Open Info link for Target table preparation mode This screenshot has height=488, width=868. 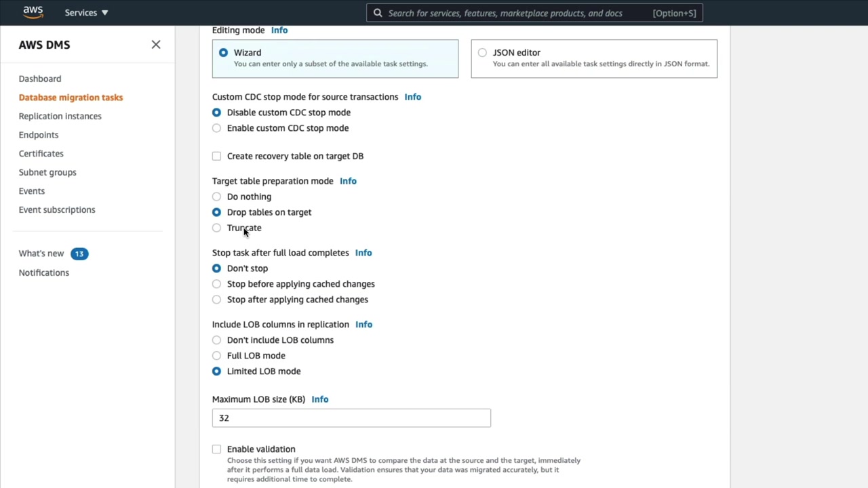(348, 181)
